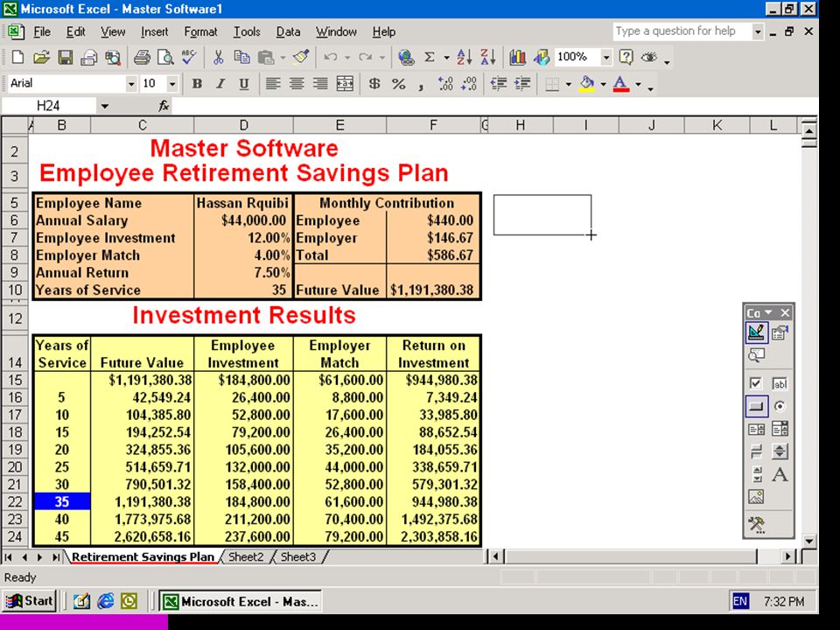840x630 pixels.
Task: Align text right
Action: coord(320,84)
